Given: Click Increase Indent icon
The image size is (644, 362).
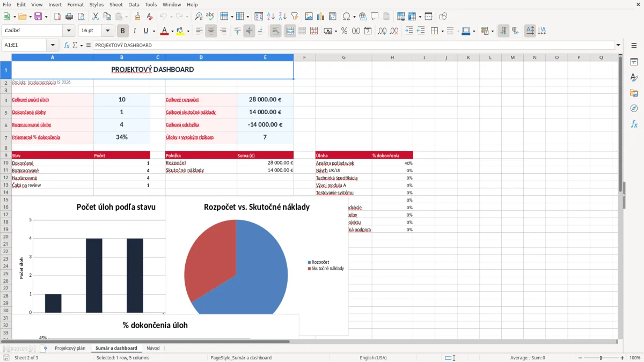Looking at the screenshot, I should pos(409,31).
